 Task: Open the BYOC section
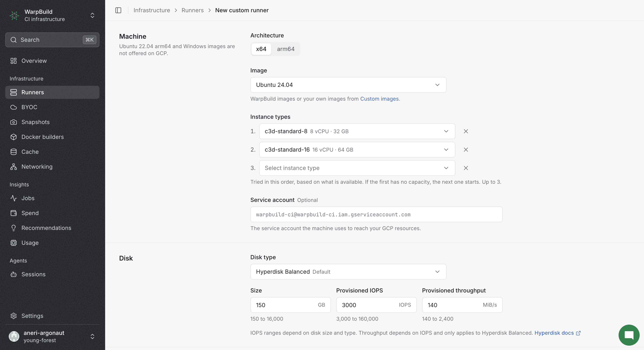52,107
